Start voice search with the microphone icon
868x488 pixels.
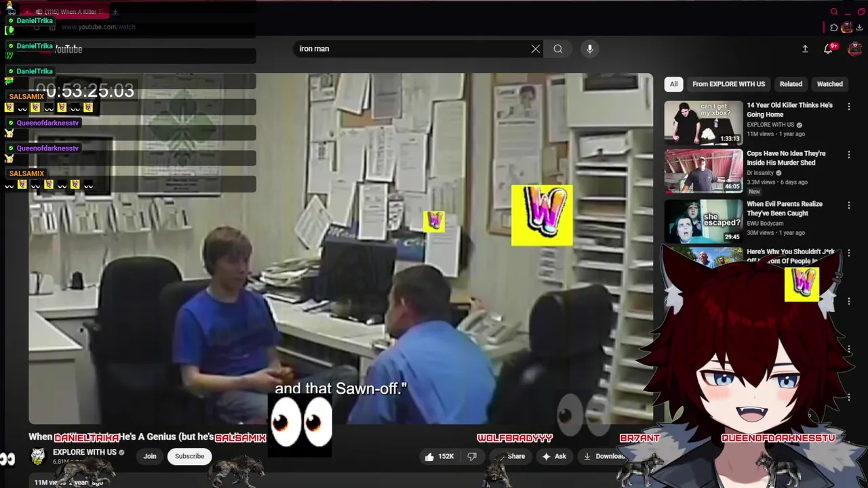[590, 49]
